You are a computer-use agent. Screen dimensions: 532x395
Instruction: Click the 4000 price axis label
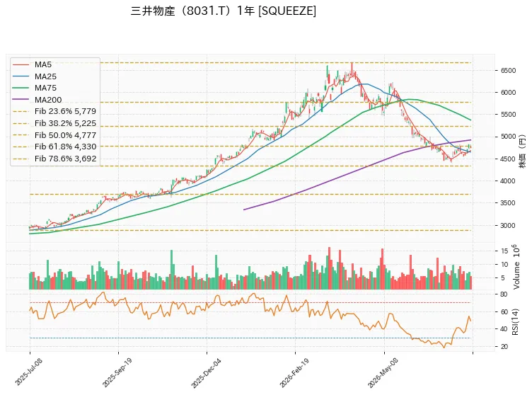click(x=508, y=181)
